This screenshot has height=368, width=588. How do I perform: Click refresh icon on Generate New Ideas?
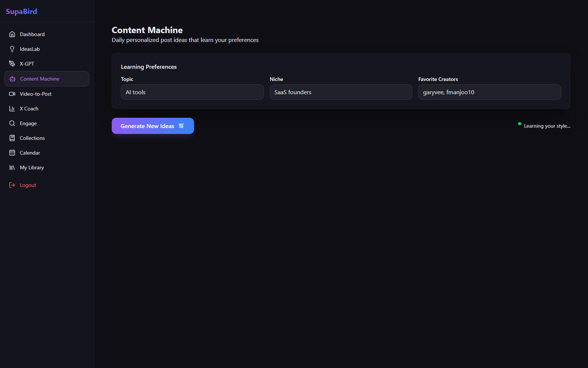(x=181, y=126)
